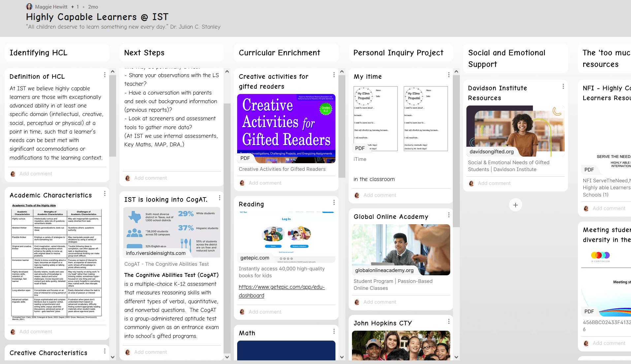The width and height of the screenshot is (631, 364).
Task: Open menu for John Hopkins CTY post
Action: (449, 321)
